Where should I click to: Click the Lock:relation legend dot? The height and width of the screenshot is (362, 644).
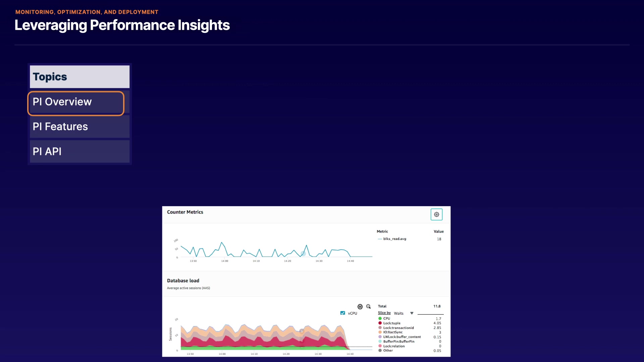[x=380, y=346]
